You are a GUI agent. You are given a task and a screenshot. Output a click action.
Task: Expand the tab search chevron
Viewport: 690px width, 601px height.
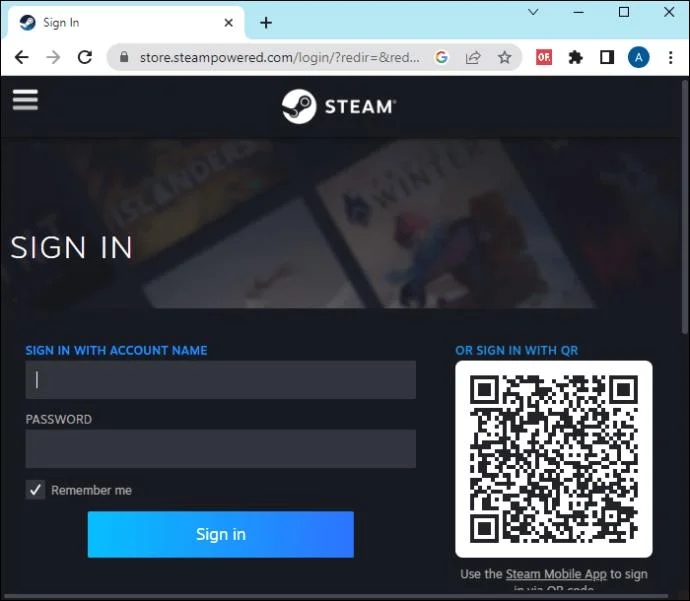point(533,12)
